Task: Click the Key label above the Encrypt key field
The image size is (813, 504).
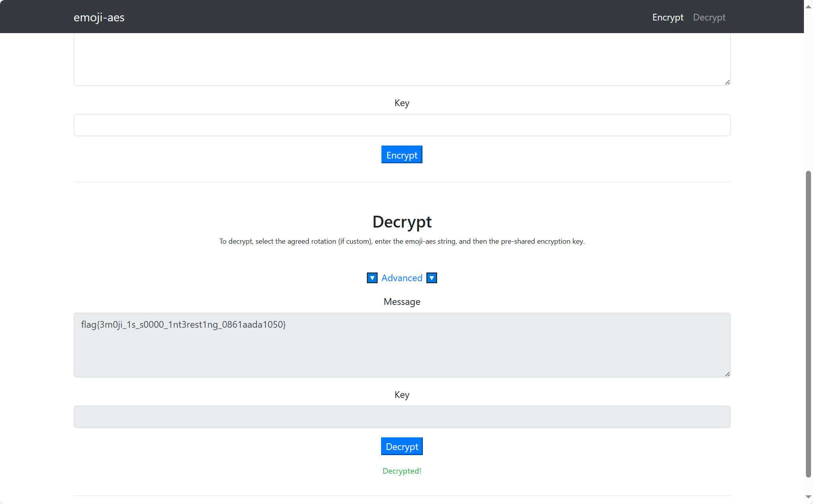Action: pos(402,103)
